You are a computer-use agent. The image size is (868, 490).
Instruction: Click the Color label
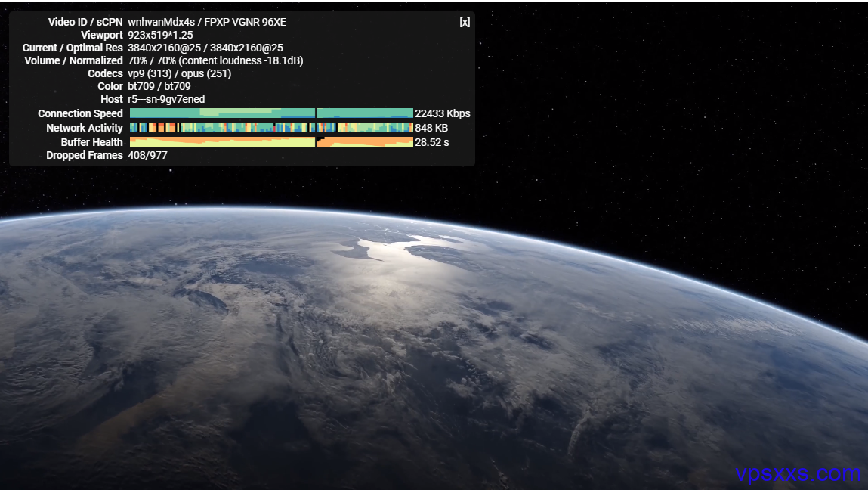[x=110, y=86]
